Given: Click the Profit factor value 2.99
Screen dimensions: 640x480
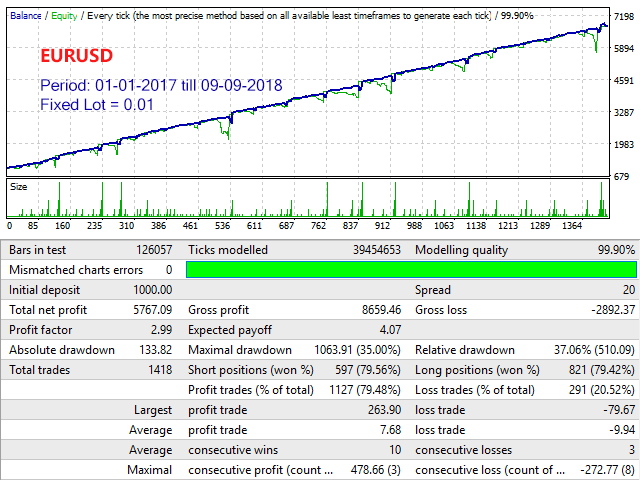Looking at the screenshot, I should [161, 330].
